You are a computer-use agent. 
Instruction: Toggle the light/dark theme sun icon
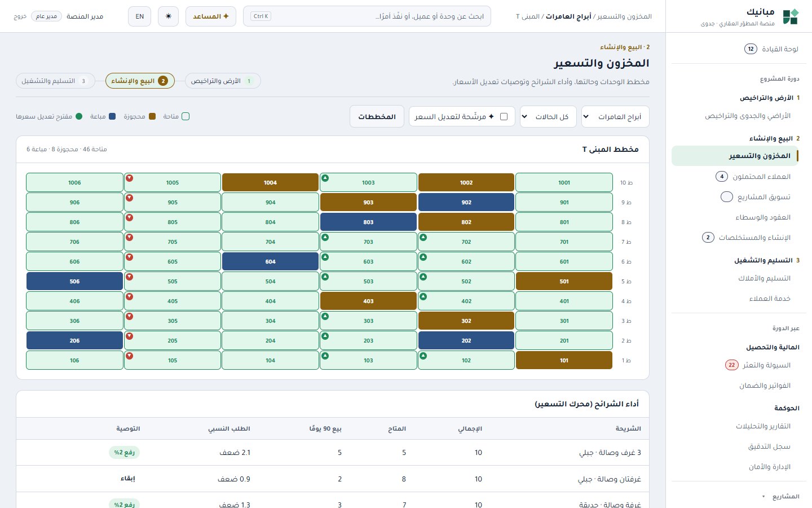(169, 16)
